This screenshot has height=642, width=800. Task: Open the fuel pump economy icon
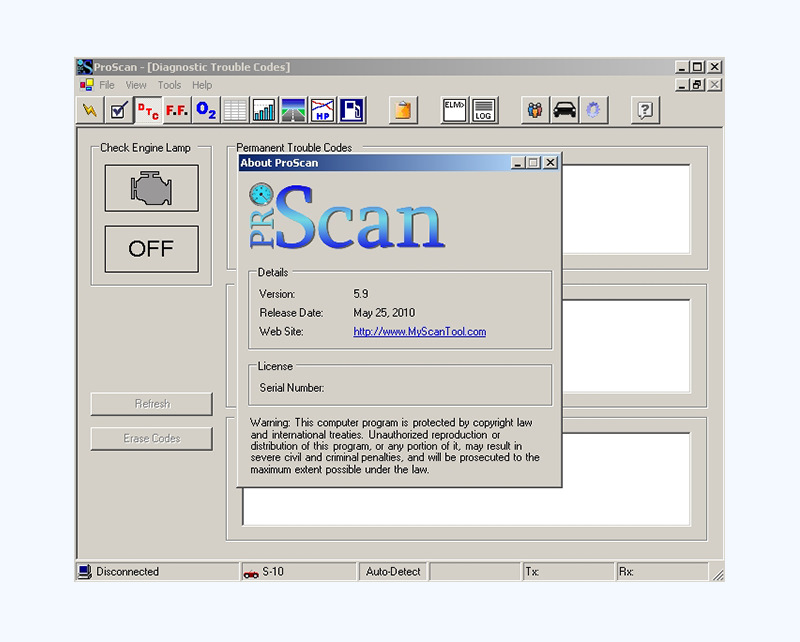[352, 110]
